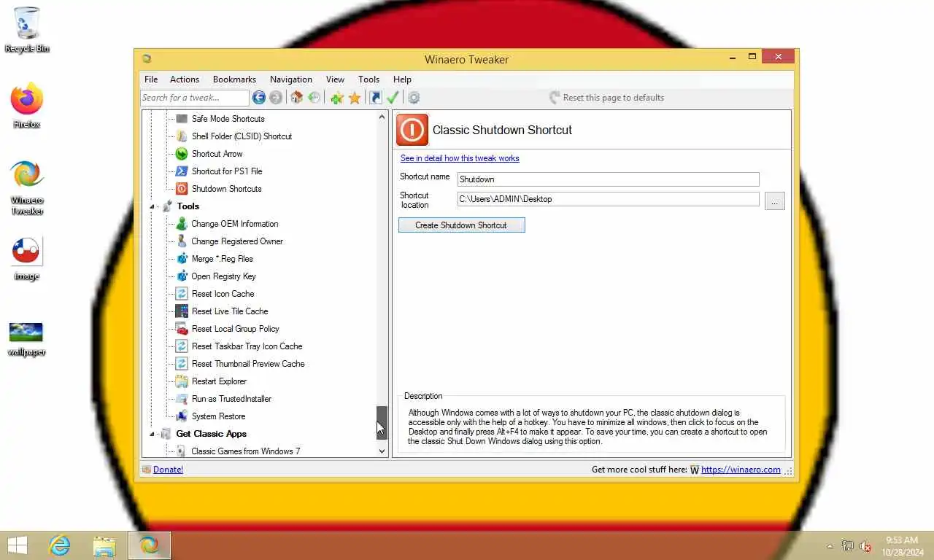Open the Tools menu in the menu bar

(x=368, y=79)
